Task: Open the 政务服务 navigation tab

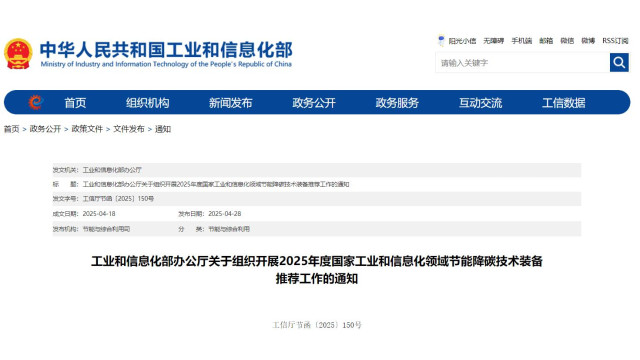Action: (x=397, y=103)
